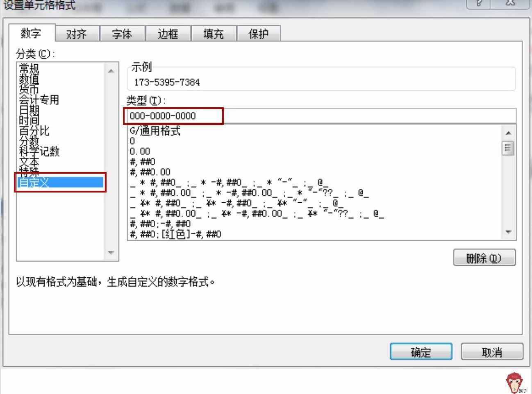Choose the 0.00 format code
This screenshot has width=532, height=394.
[140, 152]
